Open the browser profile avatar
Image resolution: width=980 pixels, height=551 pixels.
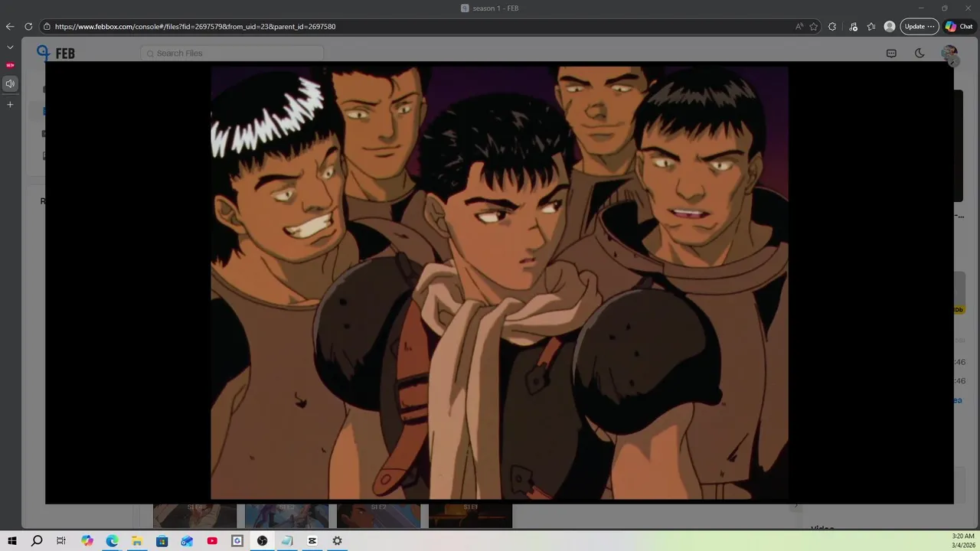tap(890, 26)
